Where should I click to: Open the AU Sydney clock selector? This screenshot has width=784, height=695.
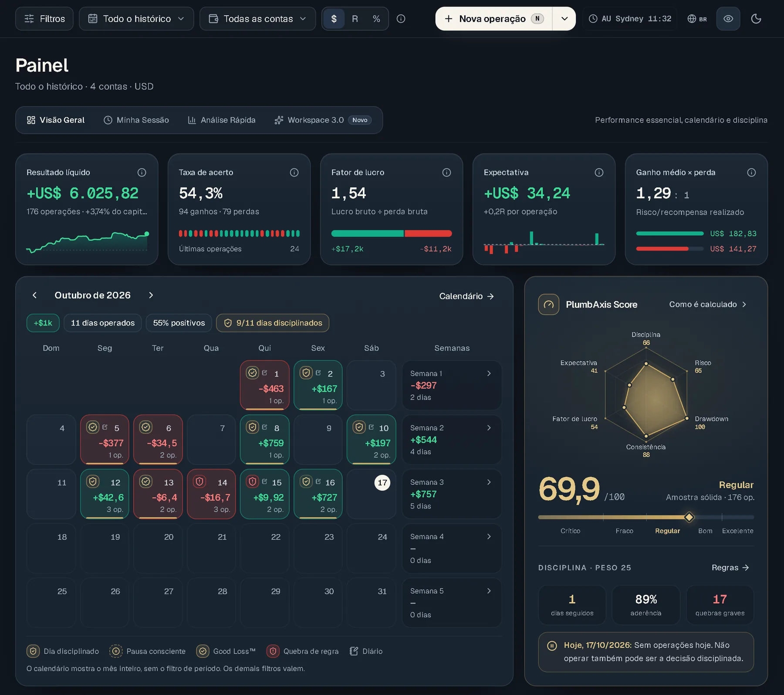click(630, 19)
